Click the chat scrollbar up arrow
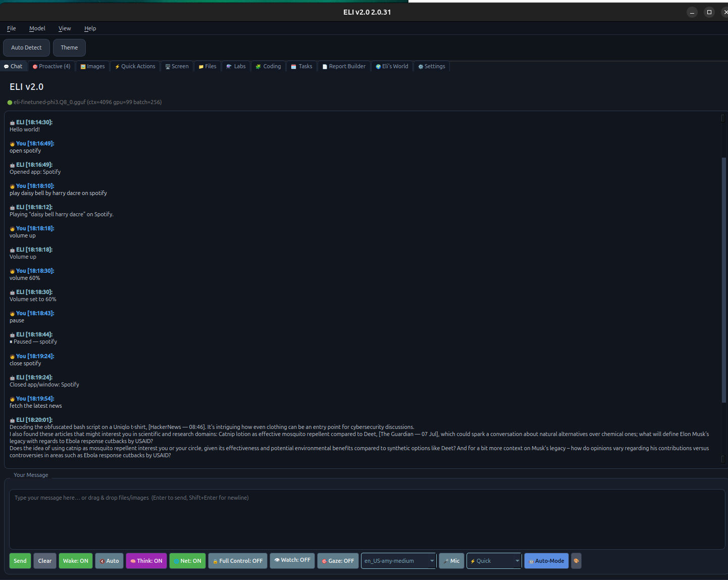The height and width of the screenshot is (580, 728). [x=723, y=118]
